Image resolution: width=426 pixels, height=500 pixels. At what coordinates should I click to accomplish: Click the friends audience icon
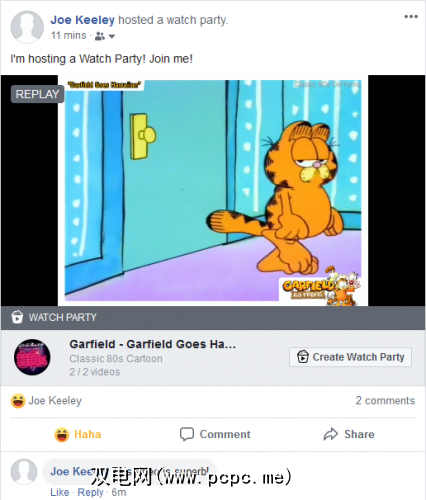(99, 36)
